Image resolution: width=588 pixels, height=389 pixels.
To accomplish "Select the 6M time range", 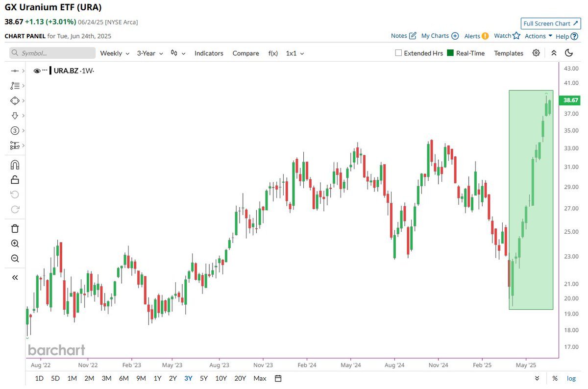I will pos(123,378).
